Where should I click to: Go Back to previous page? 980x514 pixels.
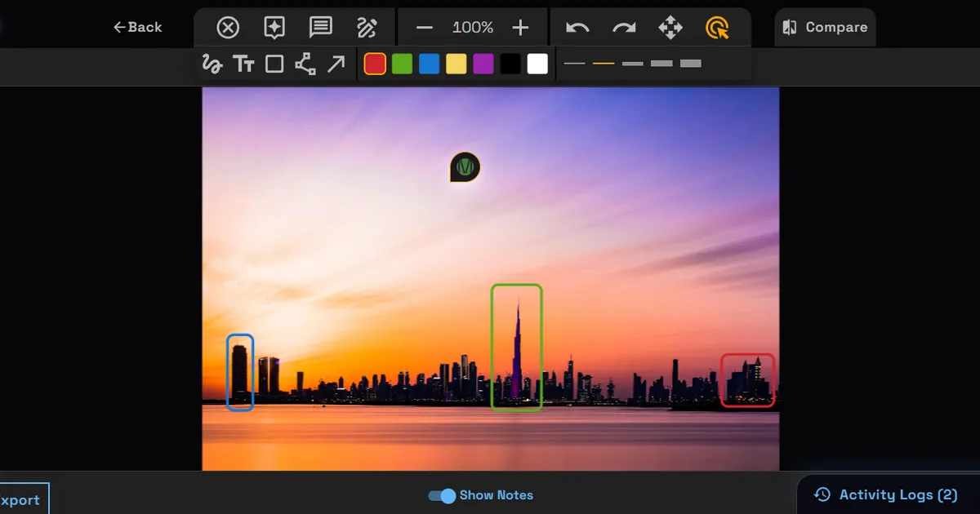pos(137,27)
